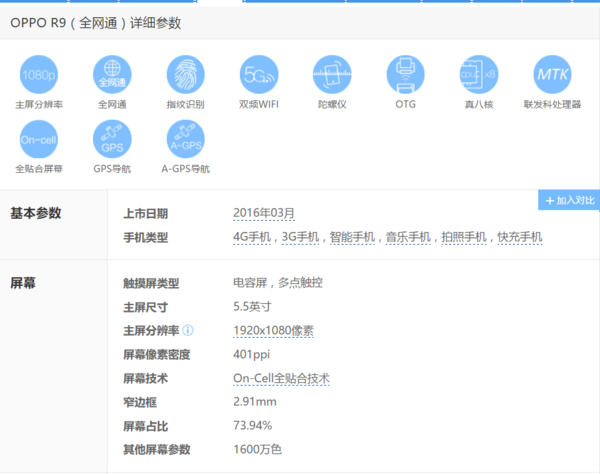Select the GPS导航 icon
This screenshot has width=600, height=474.
point(112,139)
